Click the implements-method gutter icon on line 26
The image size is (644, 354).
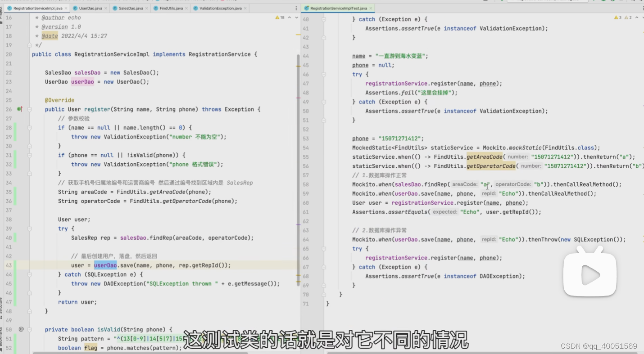pos(20,109)
